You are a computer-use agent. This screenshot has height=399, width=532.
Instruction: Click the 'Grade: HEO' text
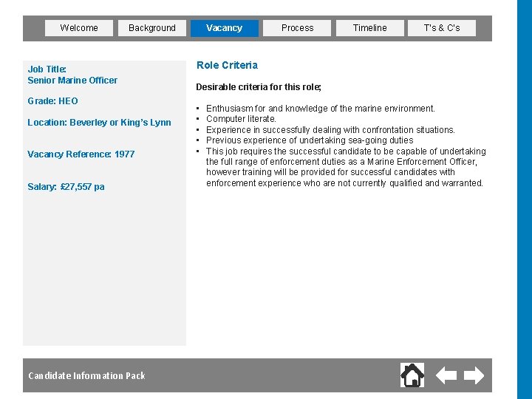52,101
